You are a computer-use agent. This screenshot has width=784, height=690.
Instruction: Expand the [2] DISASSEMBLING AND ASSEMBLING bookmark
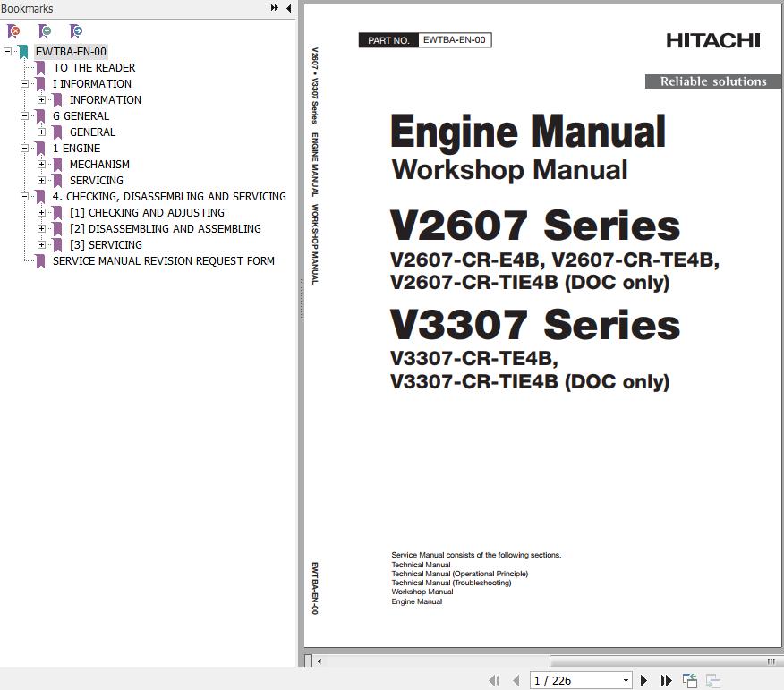click(41, 228)
